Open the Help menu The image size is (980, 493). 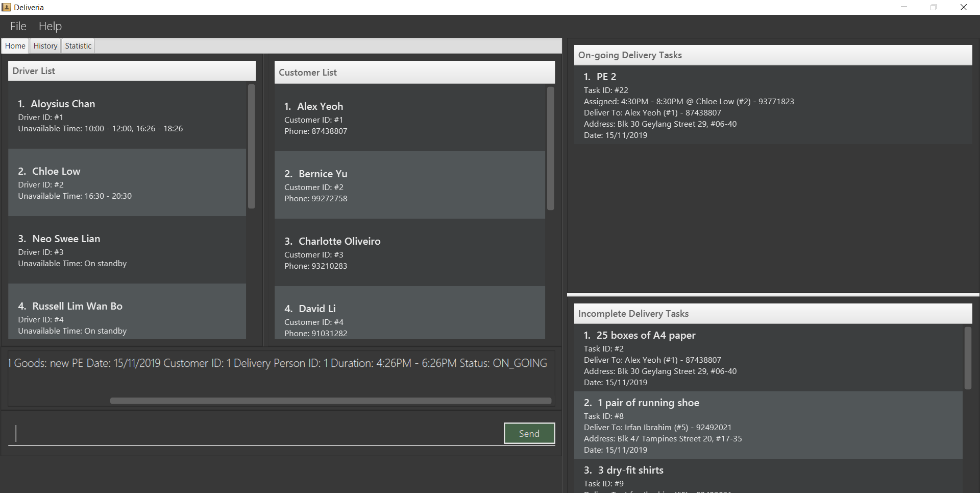(x=50, y=26)
